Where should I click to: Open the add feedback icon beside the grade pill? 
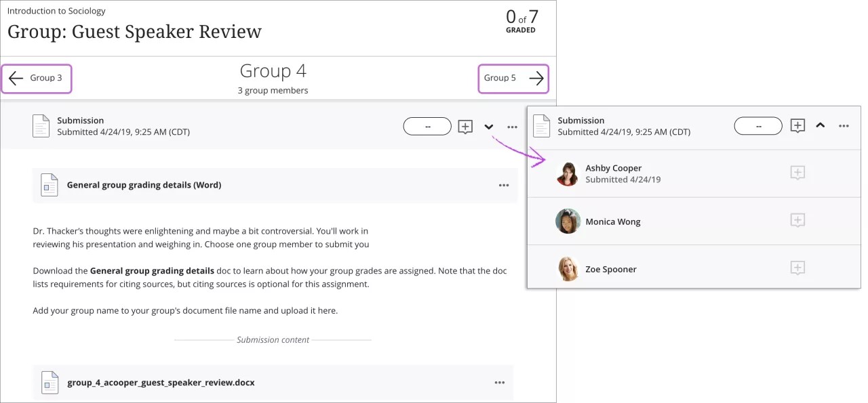pos(465,126)
